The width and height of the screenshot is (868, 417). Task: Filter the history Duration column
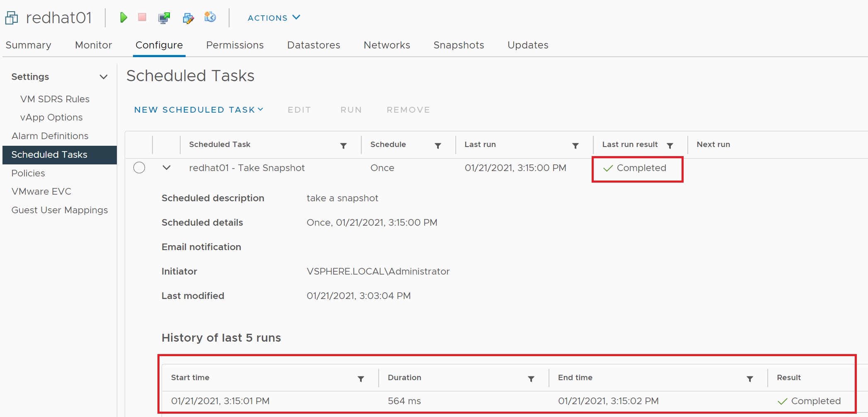(531, 378)
